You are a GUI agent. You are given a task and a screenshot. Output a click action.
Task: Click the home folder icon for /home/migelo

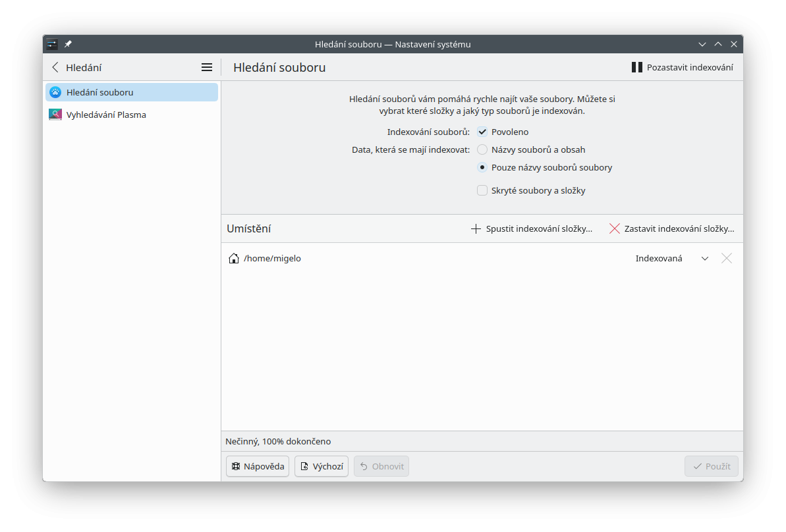233,259
